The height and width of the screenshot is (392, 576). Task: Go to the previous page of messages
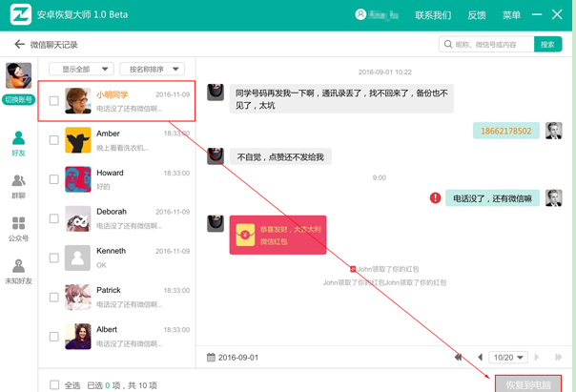(480, 358)
